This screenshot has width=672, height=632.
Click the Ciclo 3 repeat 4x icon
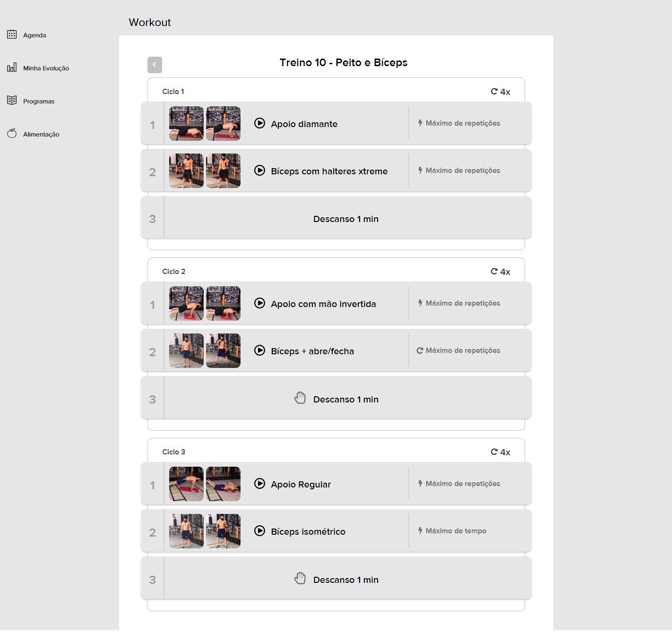tap(494, 452)
